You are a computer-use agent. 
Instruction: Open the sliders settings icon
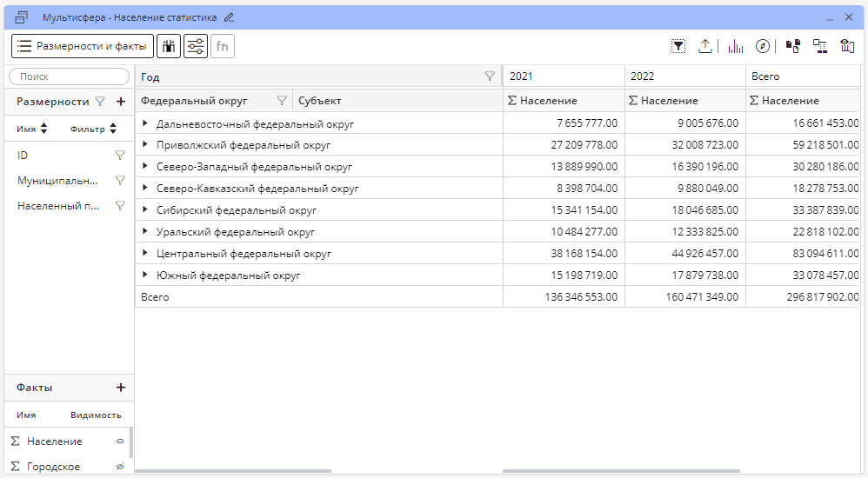point(196,46)
